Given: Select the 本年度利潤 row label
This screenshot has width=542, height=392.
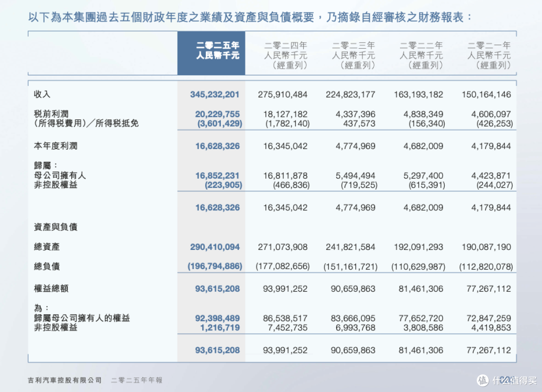Looking at the screenshot, I should pos(56,146).
